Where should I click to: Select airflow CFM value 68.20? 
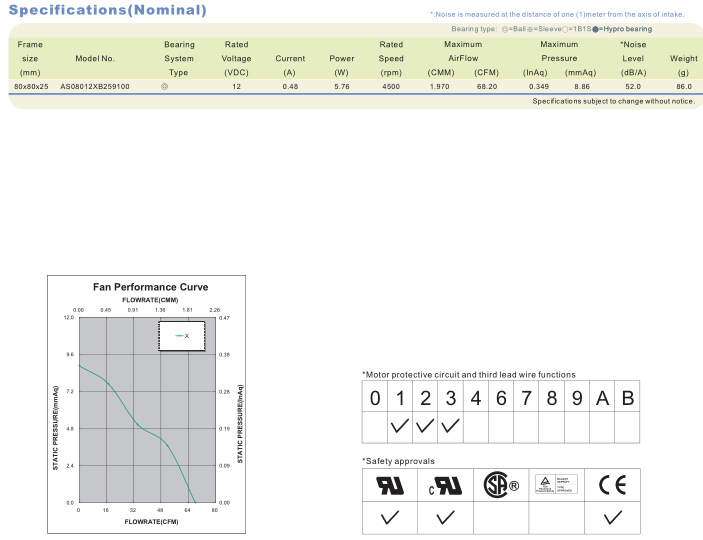tap(487, 87)
